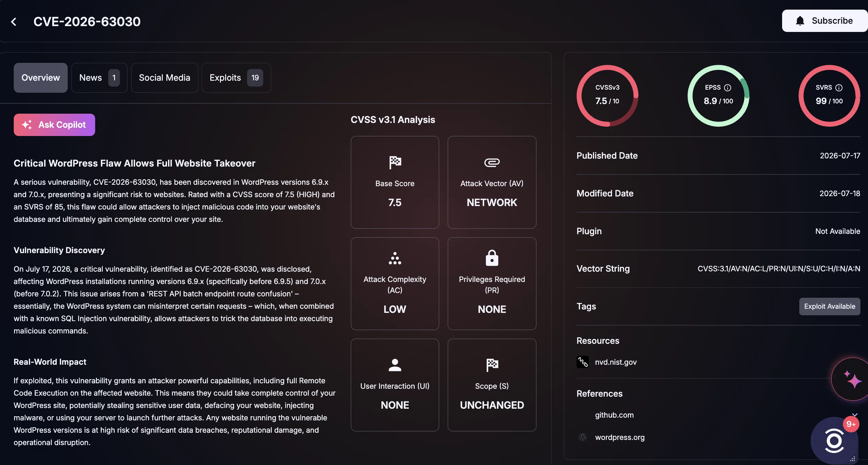Click the Critical WordPress Flaw headline
Image resolution: width=868 pixels, height=465 pixels.
pos(134,163)
